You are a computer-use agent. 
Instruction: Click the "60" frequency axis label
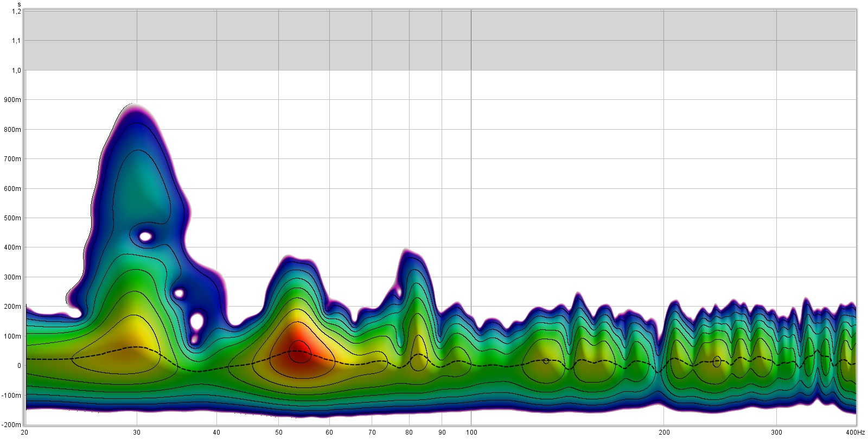click(x=329, y=432)
